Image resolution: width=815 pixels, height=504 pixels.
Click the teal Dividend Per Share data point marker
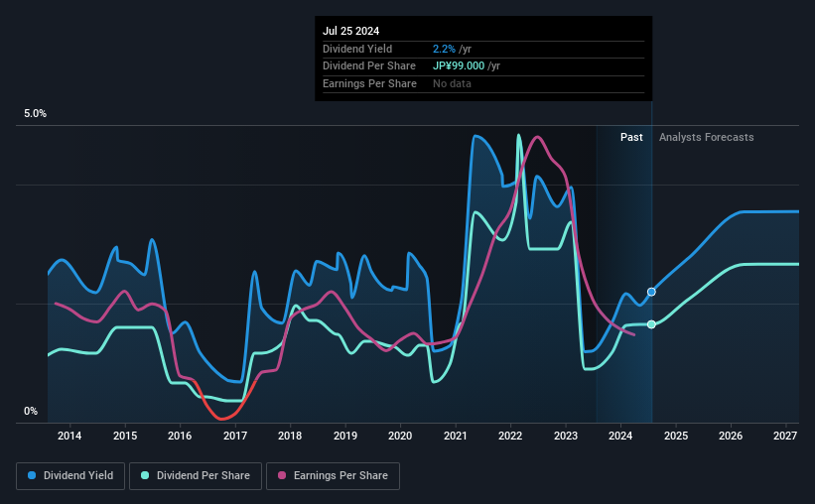pos(651,324)
